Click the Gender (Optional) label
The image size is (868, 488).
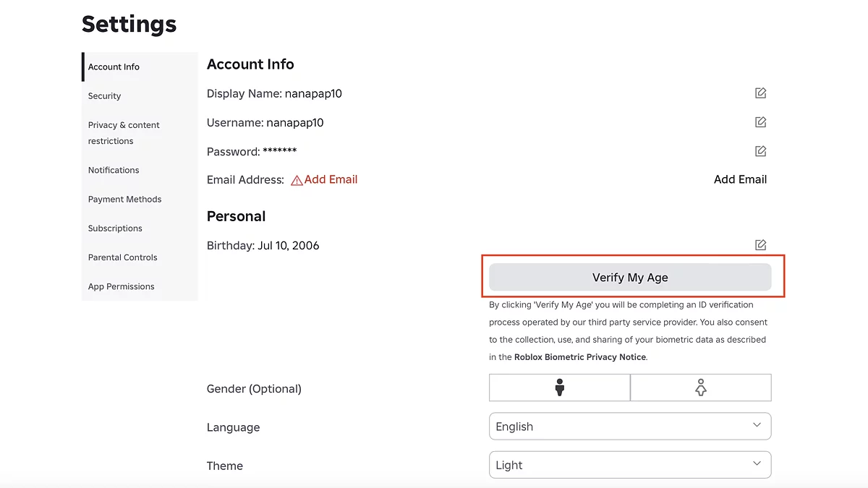(254, 389)
